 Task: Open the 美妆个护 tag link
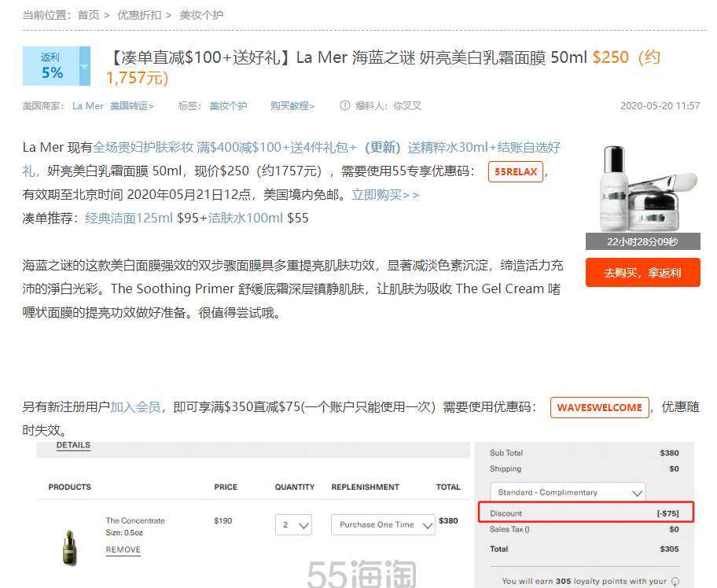pyautogui.click(x=228, y=106)
